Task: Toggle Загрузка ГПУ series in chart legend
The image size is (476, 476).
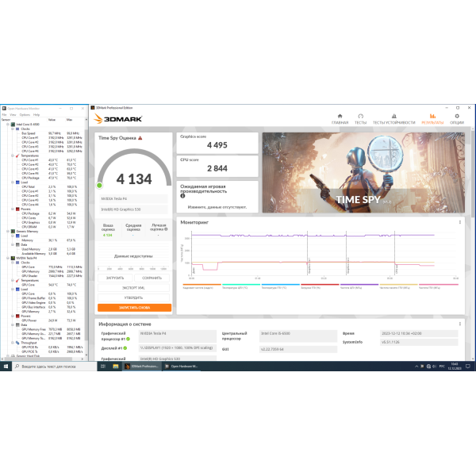Action: tap(320, 286)
